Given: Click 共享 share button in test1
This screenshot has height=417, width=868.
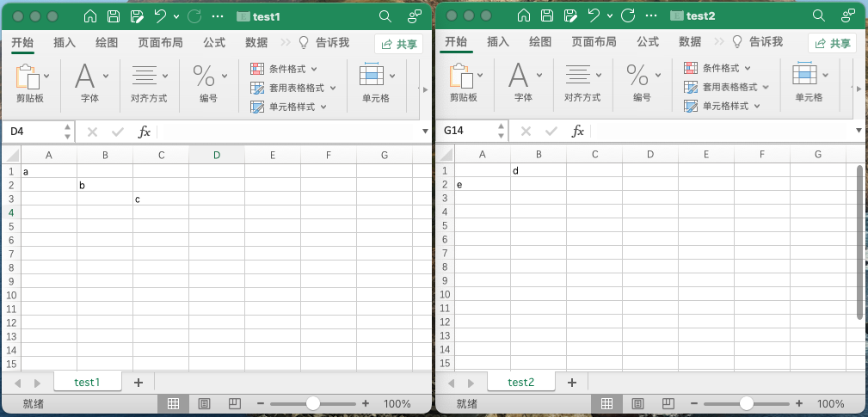Looking at the screenshot, I should (x=398, y=44).
